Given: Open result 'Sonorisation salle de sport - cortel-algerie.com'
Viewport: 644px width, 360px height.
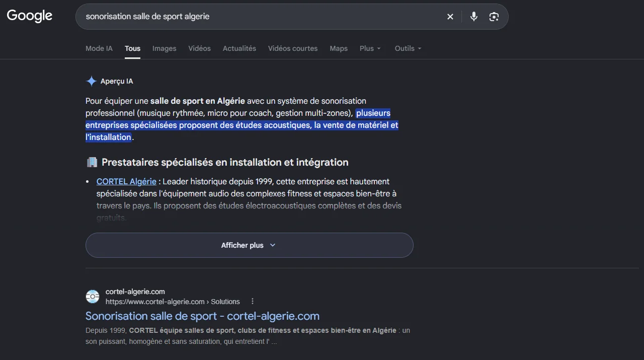Looking at the screenshot, I should (202, 316).
